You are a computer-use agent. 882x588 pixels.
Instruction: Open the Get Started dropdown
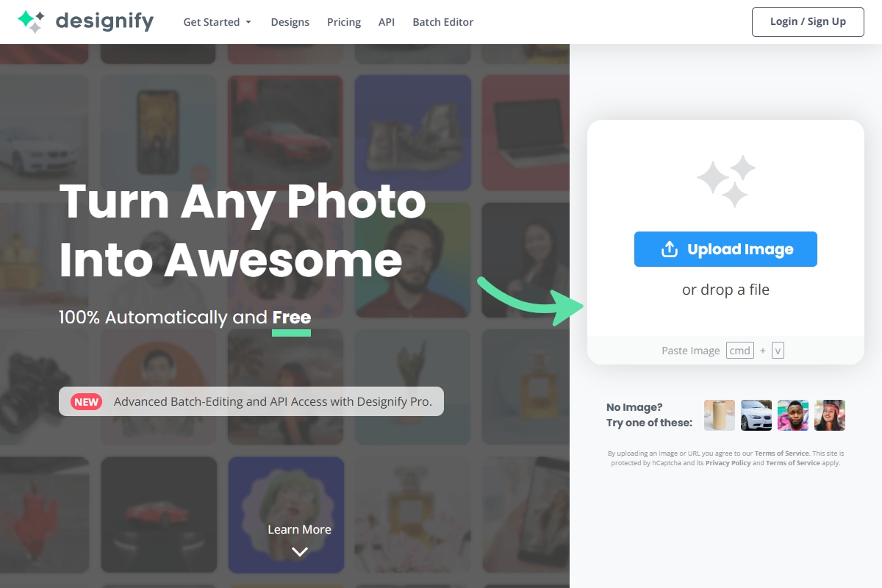click(x=212, y=22)
